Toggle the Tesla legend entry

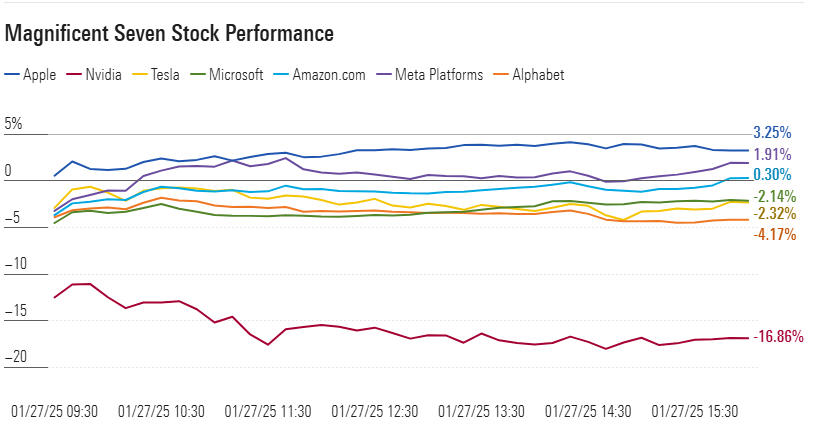click(165, 75)
